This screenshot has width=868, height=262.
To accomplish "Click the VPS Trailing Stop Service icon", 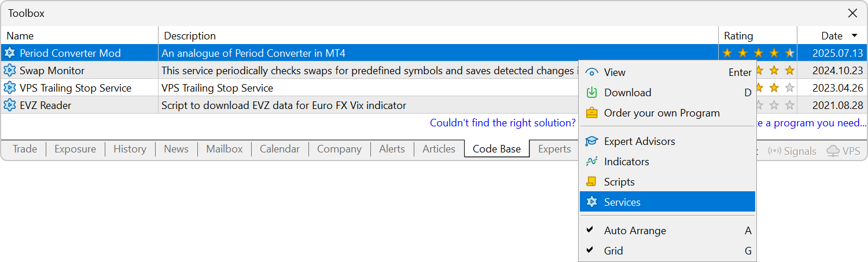I will click(x=9, y=88).
